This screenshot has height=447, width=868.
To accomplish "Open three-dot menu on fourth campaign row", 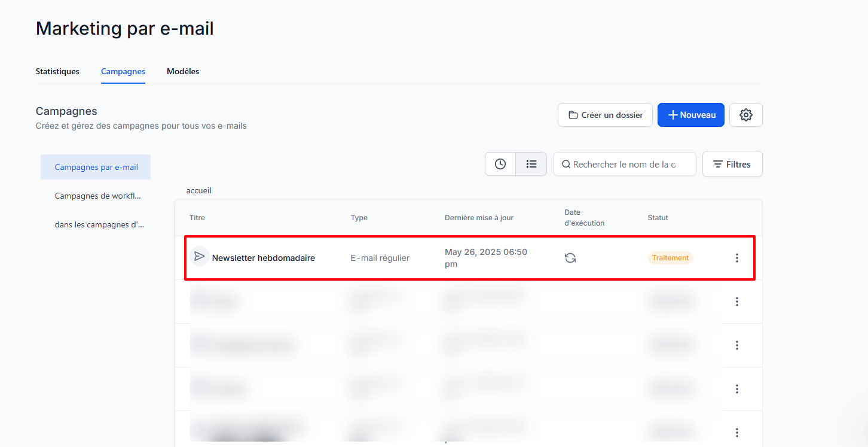I will point(736,389).
